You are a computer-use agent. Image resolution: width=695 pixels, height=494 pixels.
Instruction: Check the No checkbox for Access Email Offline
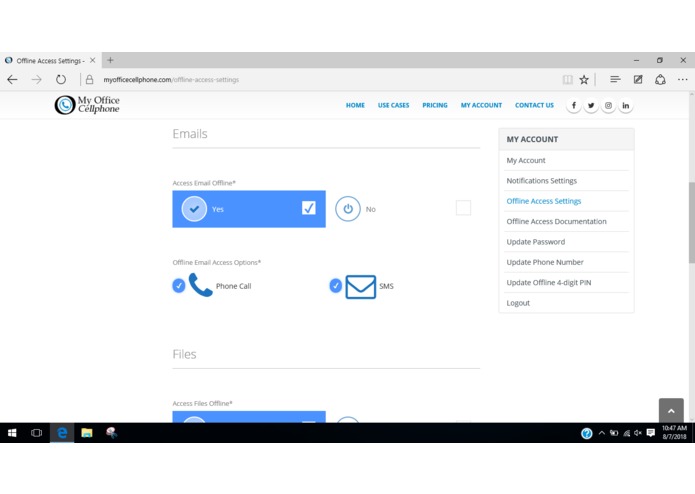(463, 208)
